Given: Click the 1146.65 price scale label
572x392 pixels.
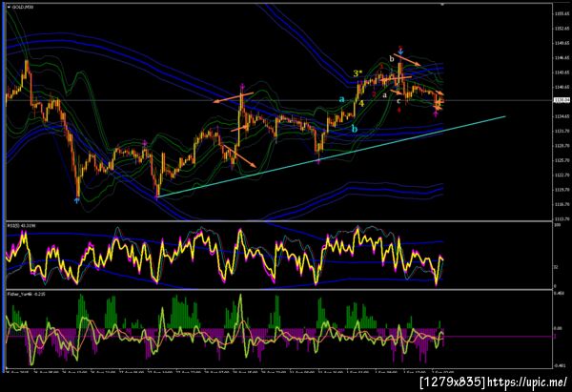Looking at the screenshot, I should click(x=562, y=57).
